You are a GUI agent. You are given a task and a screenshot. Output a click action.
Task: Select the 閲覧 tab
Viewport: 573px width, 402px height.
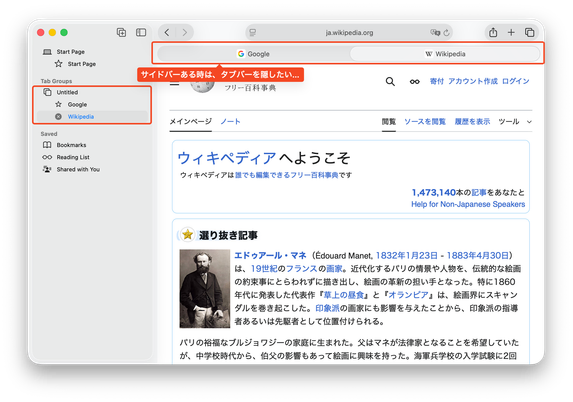click(389, 121)
